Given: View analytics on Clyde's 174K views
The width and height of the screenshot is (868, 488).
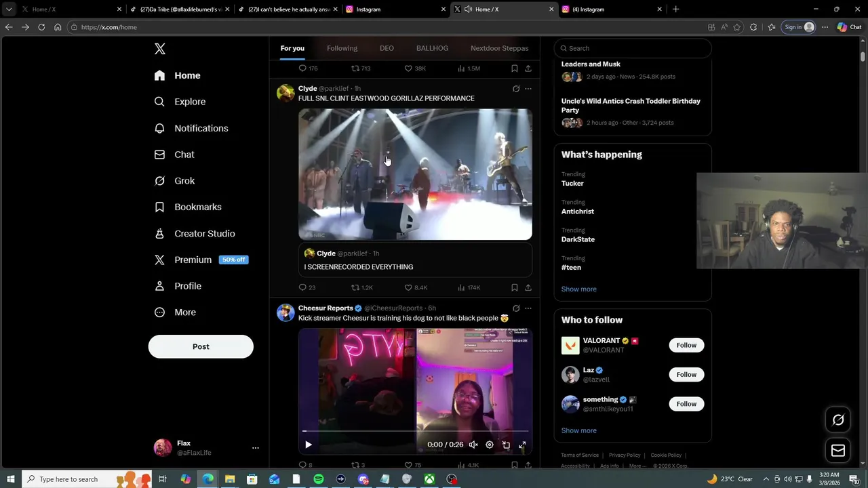Looking at the screenshot, I should pos(469,287).
